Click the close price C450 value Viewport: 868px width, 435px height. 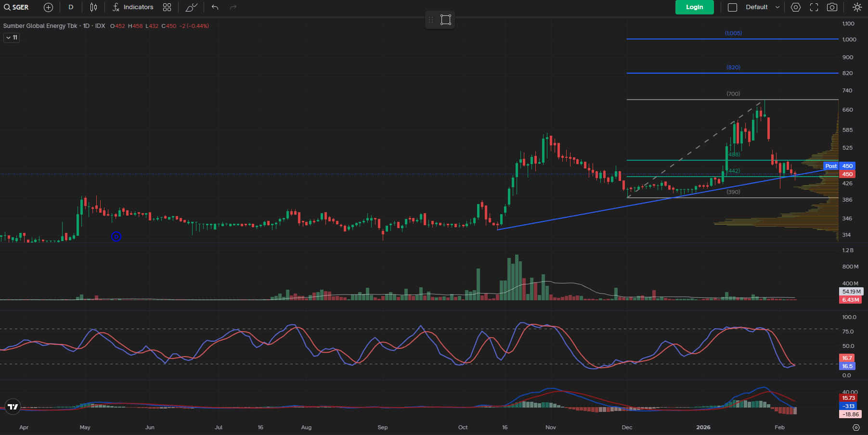pos(169,26)
